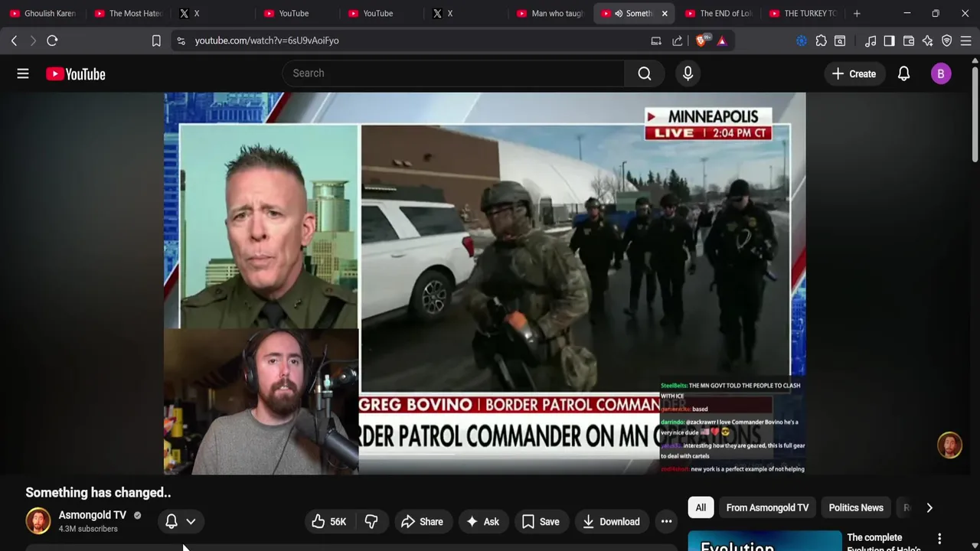Open the Extensions puzzle icon

[821, 41]
